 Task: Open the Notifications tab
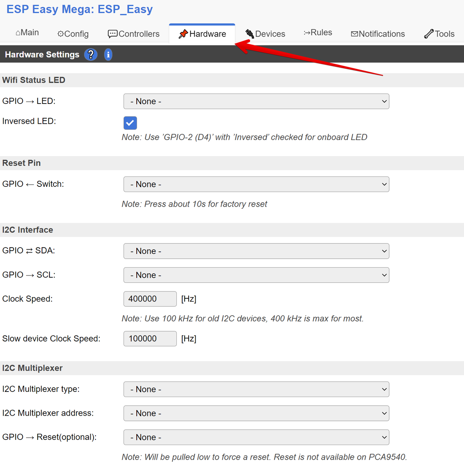378,34
